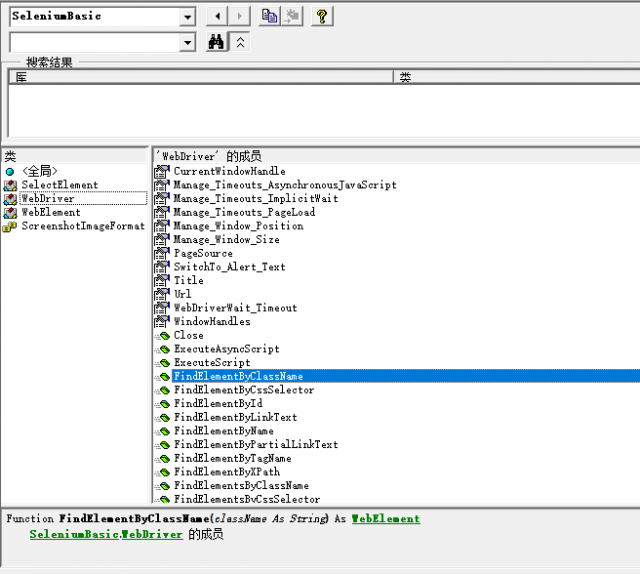Screen dimensions: 640x574
Task: Expand the search text dropdown arrow
Action: [x=187, y=42]
